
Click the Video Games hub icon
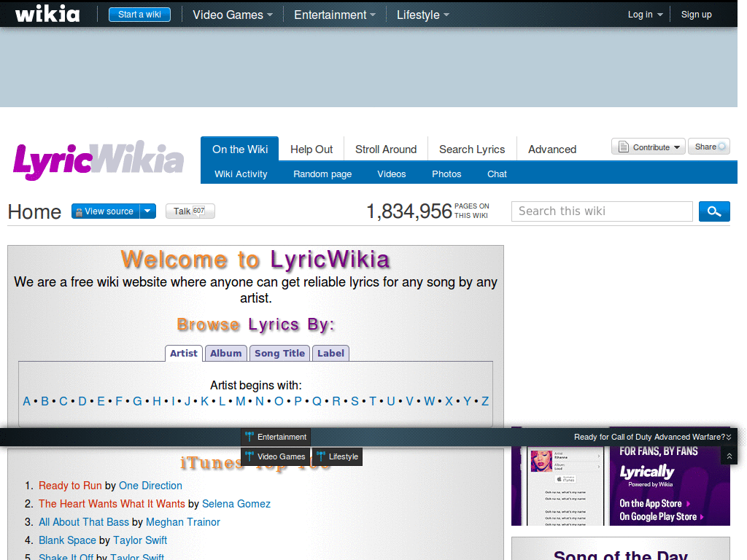[x=251, y=456]
